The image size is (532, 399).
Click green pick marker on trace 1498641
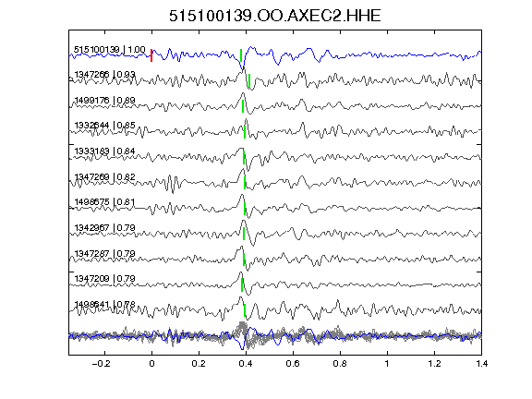[245, 310]
